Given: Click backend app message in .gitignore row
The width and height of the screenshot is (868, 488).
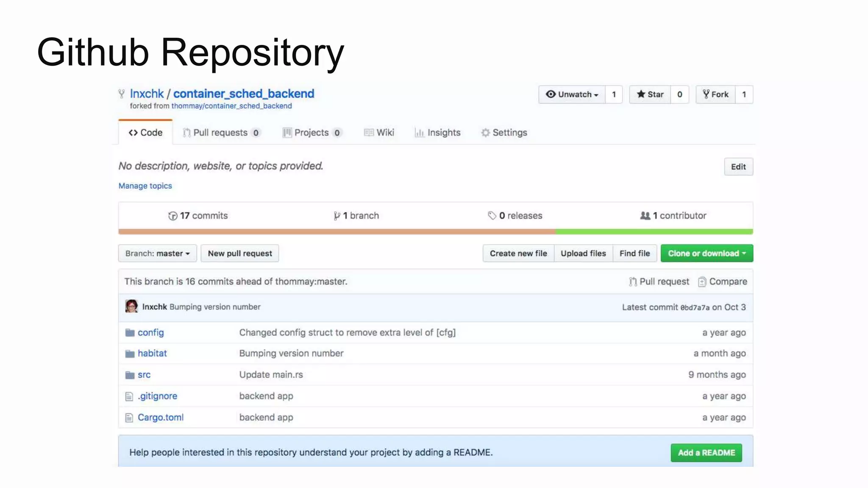Looking at the screenshot, I should tap(266, 396).
